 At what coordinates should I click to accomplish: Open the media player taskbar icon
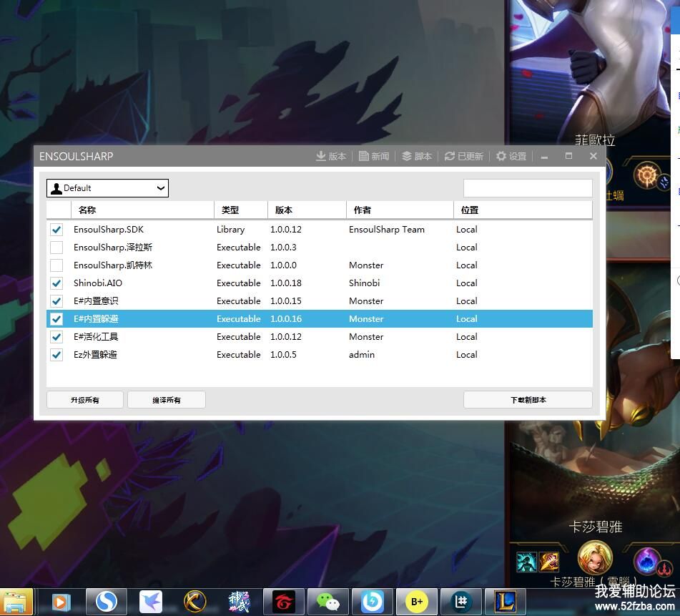[61, 602]
